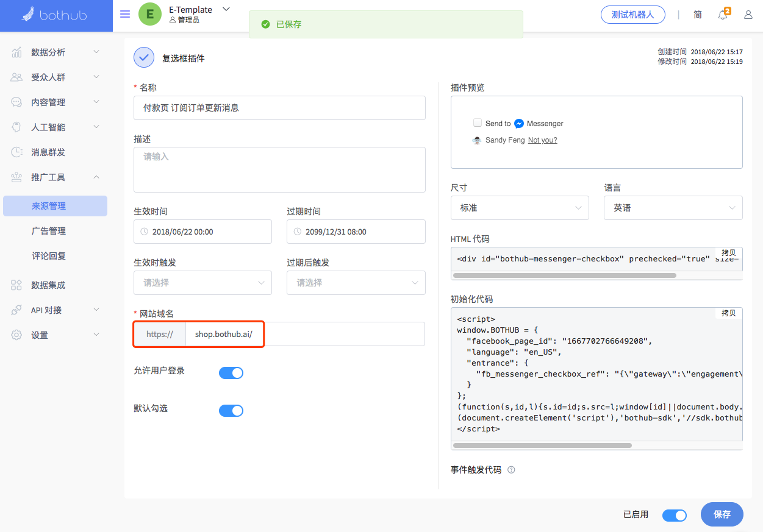Image resolution: width=763 pixels, height=532 pixels.
Task: Click the API 对接 plug icon
Action: point(16,310)
